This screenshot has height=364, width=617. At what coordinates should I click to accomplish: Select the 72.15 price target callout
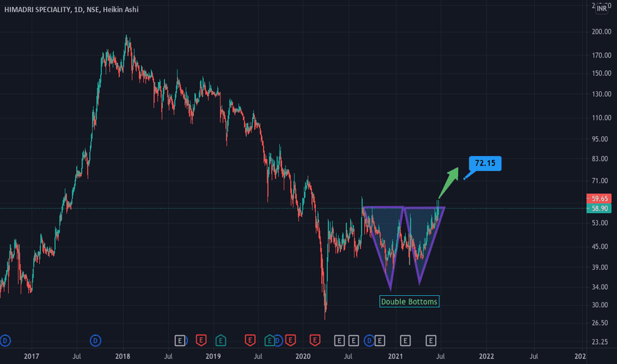(x=485, y=163)
